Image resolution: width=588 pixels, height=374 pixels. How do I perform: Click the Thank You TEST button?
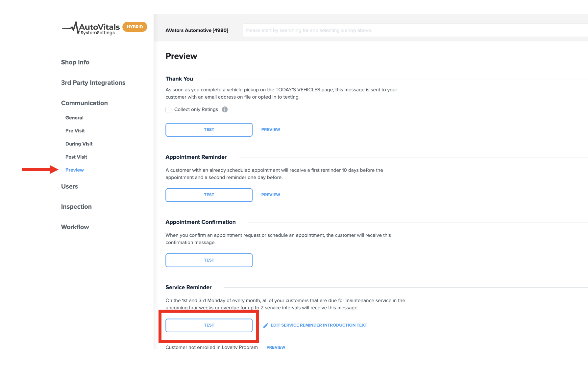(x=209, y=130)
